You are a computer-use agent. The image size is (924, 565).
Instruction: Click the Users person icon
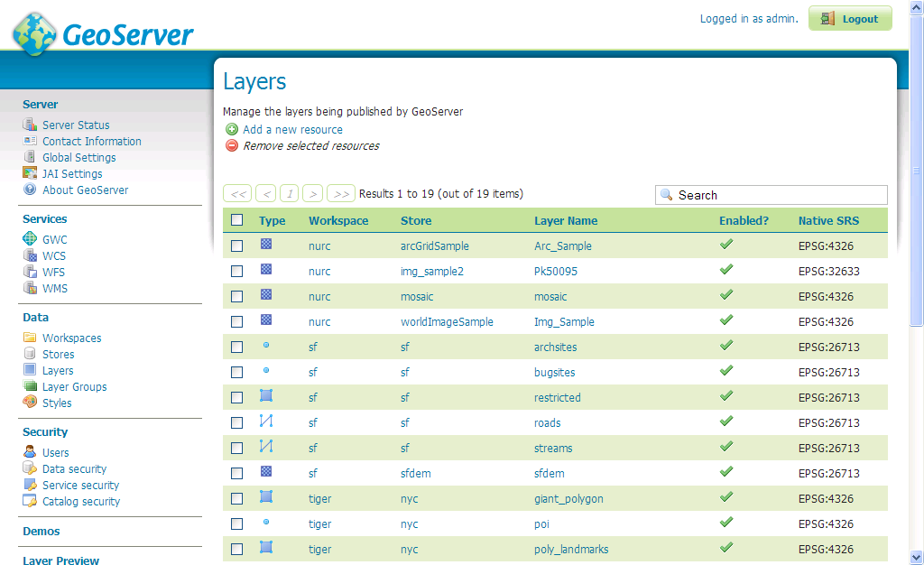(30, 452)
